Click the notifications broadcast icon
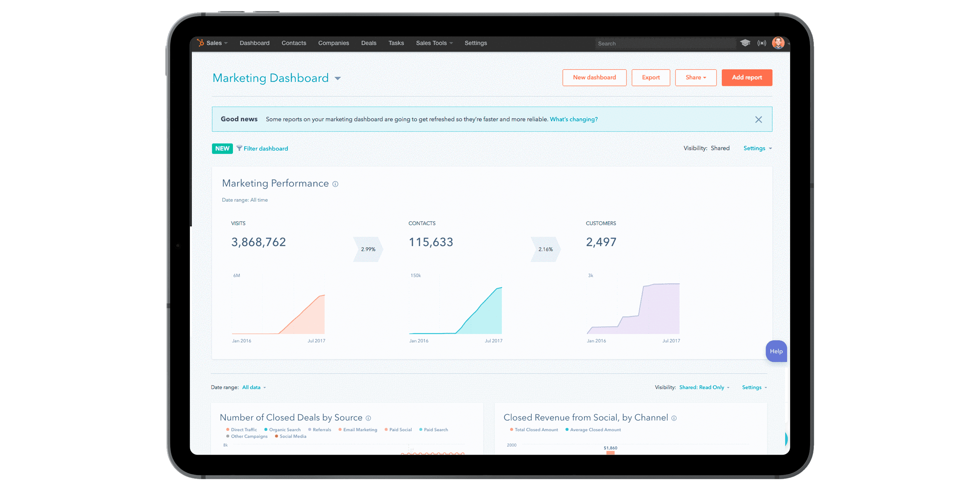Image resolution: width=980 pixels, height=490 pixels. (762, 43)
